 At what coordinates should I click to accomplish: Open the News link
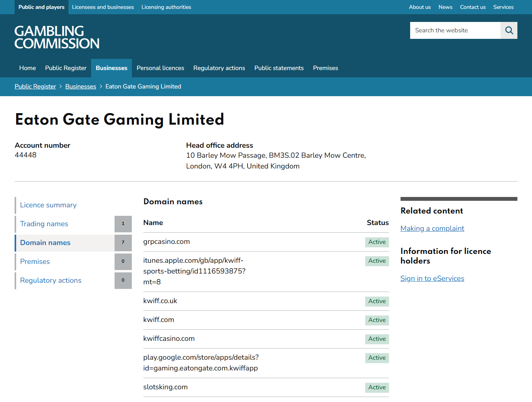[x=445, y=7]
